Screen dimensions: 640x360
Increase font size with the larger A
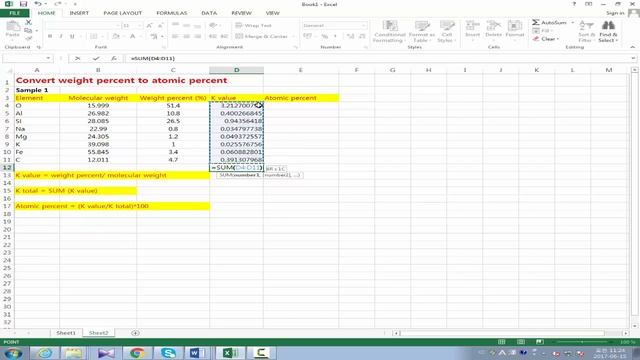(x=149, y=26)
